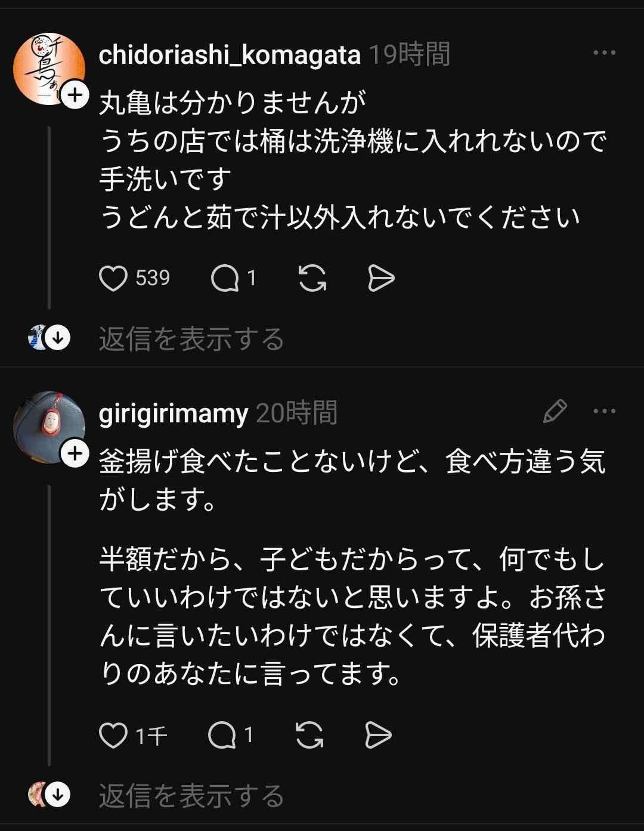
Task: Repost the chidoriashi_komagata post
Action: (312, 279)
